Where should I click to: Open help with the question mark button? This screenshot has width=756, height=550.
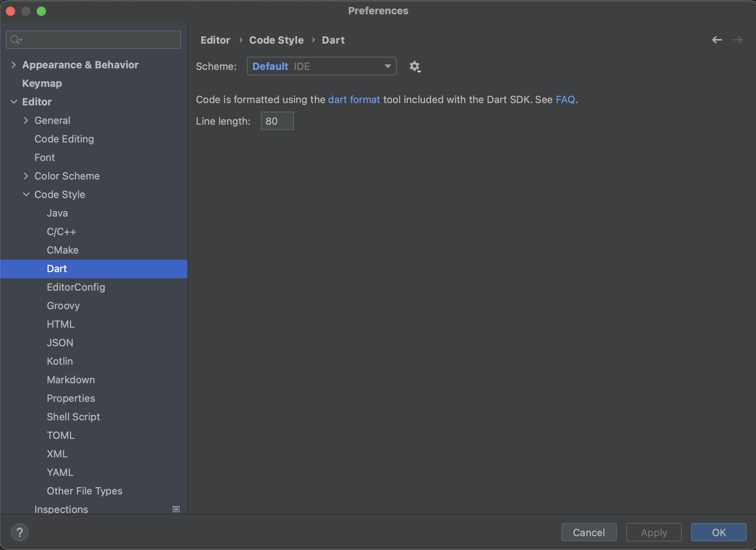[20, 532]
